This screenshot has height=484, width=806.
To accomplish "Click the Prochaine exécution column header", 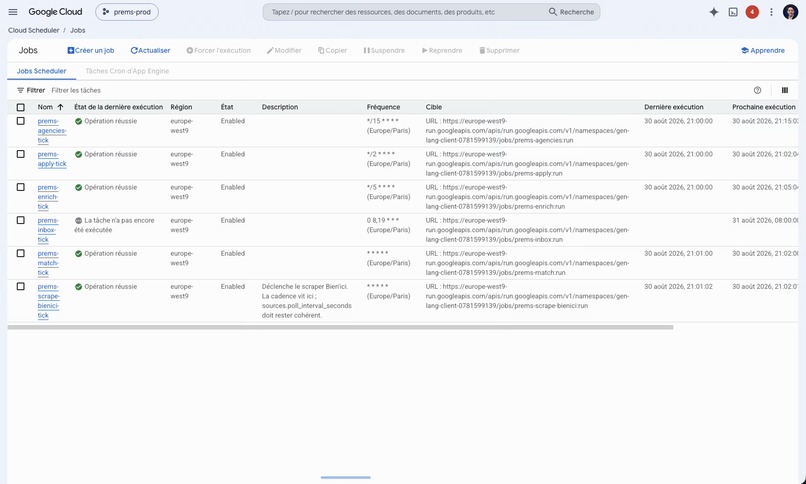I will (x=764, y=107).
